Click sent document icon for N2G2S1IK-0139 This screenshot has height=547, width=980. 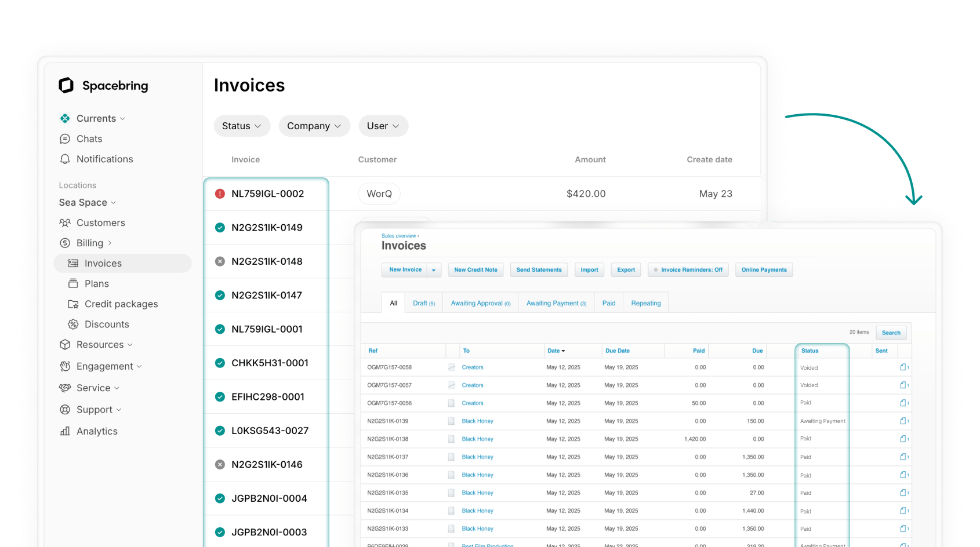pos(903,421)
